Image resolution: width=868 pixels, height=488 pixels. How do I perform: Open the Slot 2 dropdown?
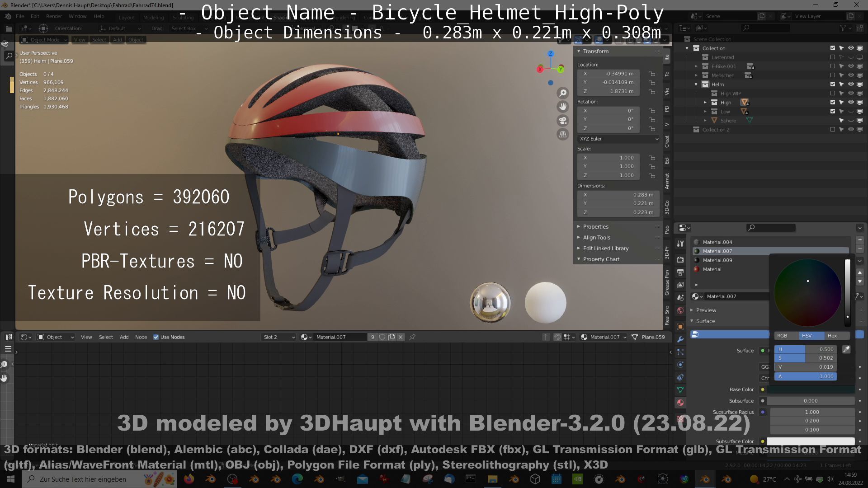(x=279, y=337)
